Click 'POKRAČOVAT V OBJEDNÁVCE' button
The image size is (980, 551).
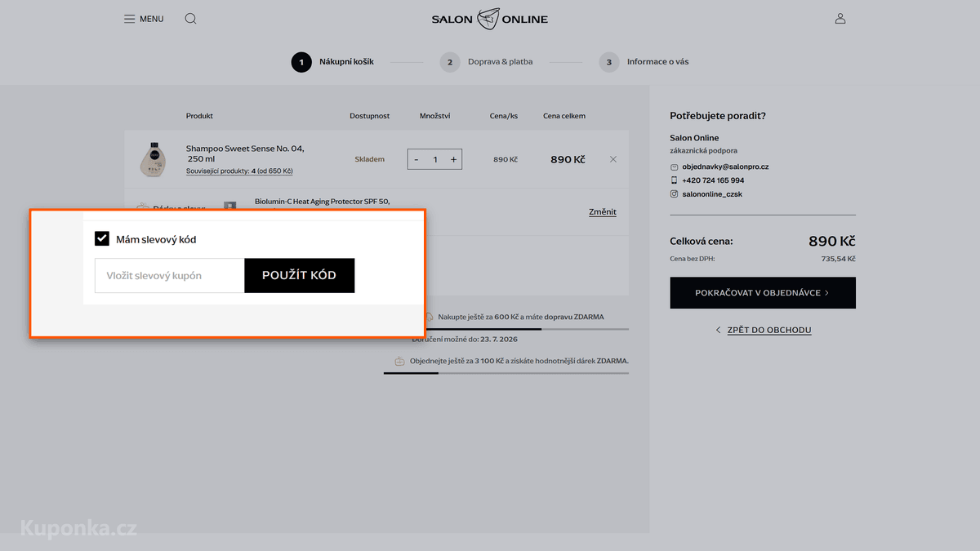tap(763, 293)
